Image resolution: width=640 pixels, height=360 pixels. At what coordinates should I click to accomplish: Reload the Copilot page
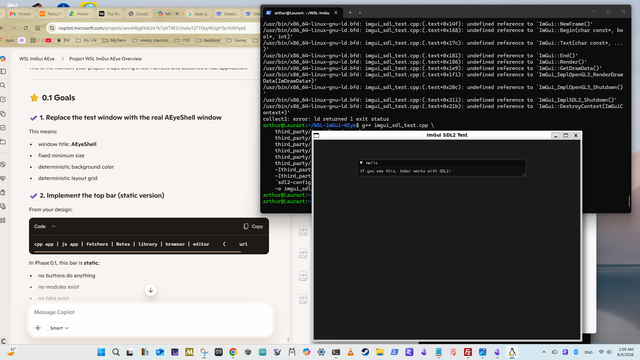pos(26,28)
